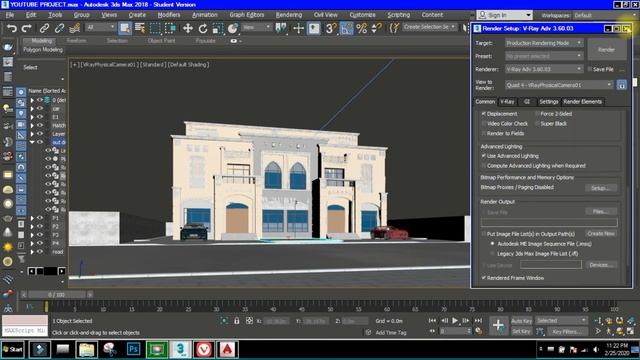Select Autodesk ME Image Sequence File option
The width and height of the screenshot is (640, 360).
492,244
